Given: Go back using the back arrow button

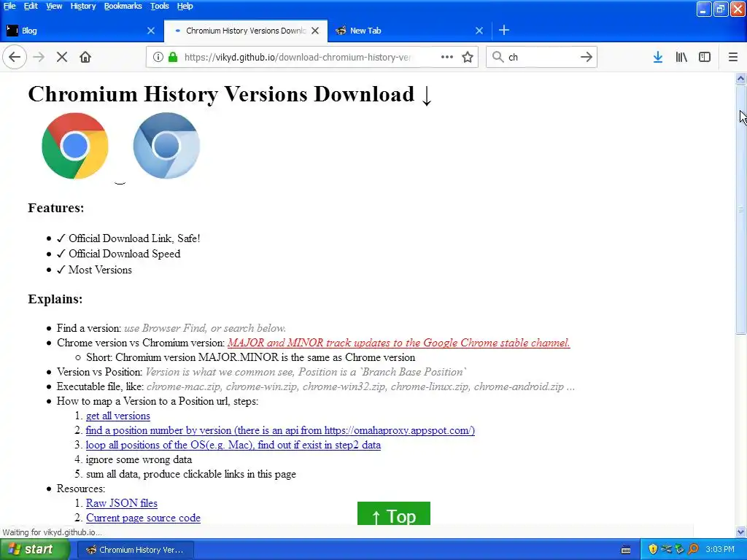Looking at the screenshot, I should click(x=15, y=57).
